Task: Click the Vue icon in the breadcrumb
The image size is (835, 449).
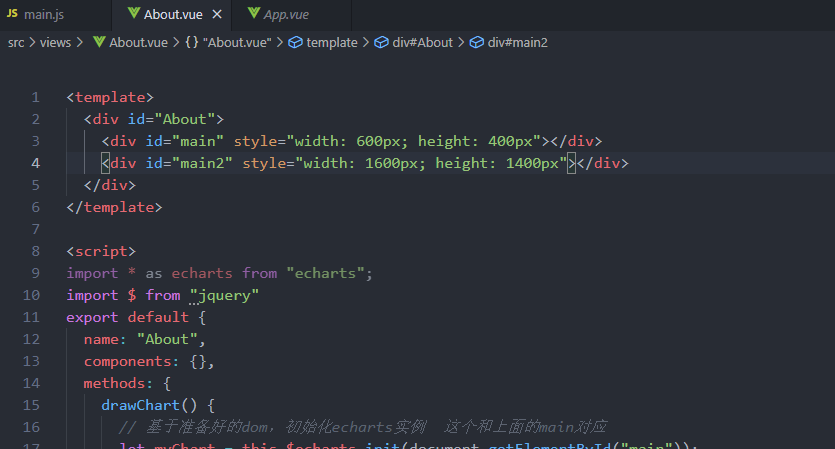Action: (x=99, y=42)
